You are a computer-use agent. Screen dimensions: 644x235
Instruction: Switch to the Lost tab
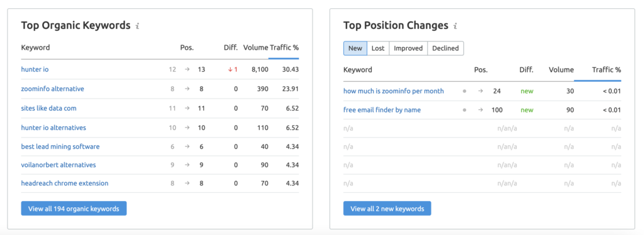pos(378,48)
